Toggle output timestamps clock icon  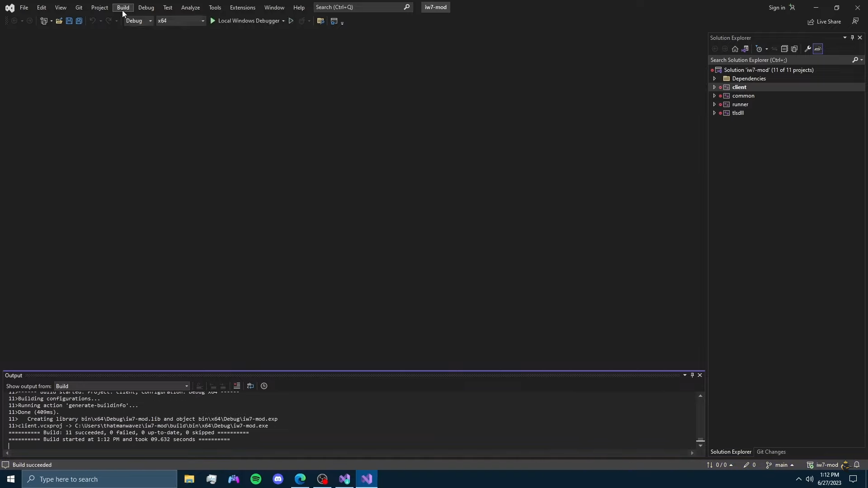(x=264, y=386)
